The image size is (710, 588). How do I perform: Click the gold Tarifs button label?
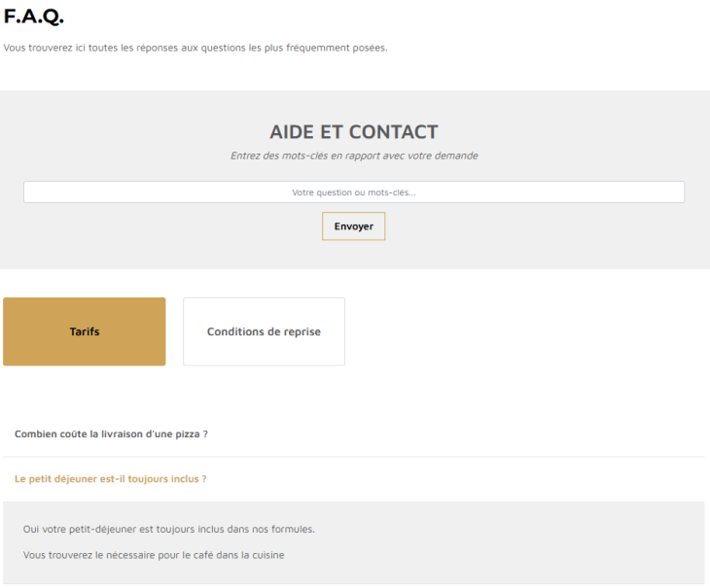tap(85, 332)
